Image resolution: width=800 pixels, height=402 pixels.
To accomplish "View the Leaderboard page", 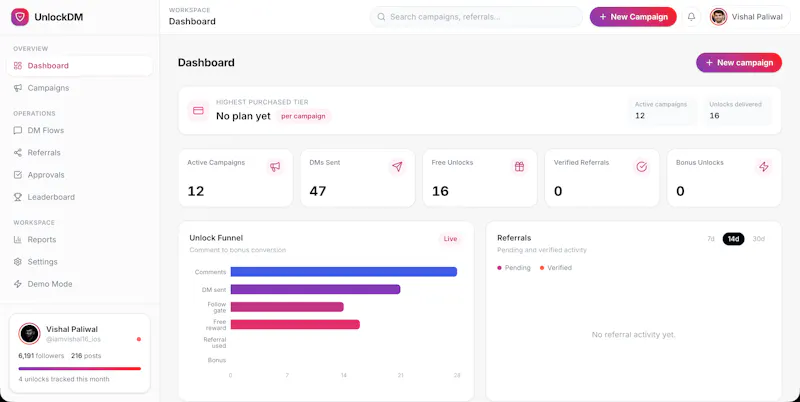I will coord(80,197).
